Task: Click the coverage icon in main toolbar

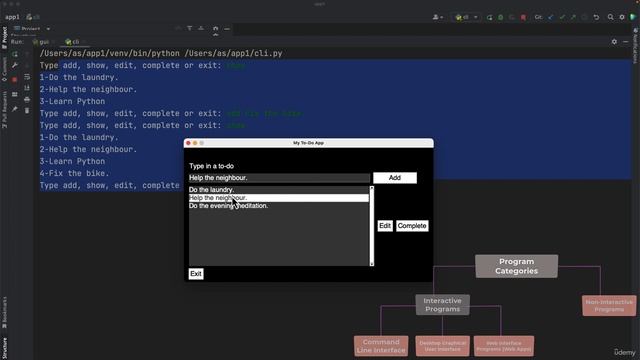Action: (512, 17)
